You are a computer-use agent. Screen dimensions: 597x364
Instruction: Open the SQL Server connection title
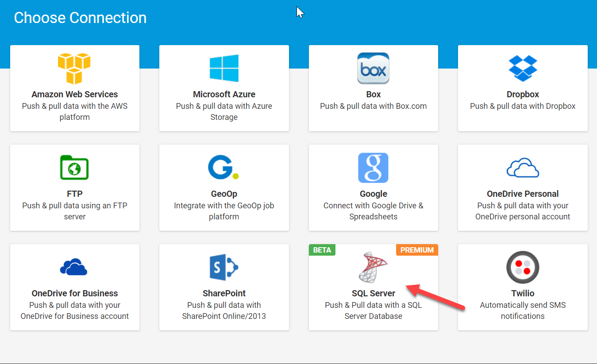374,293
